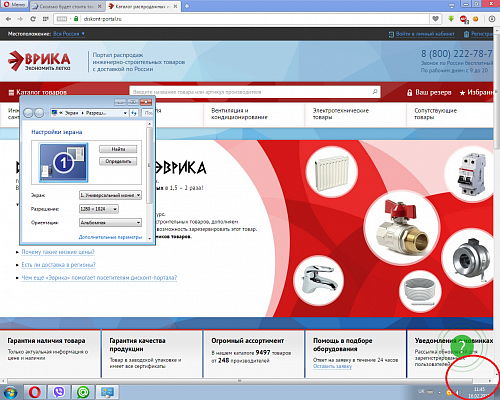
Task: Open the green question mark help button
Action: [x=462, y=347]
